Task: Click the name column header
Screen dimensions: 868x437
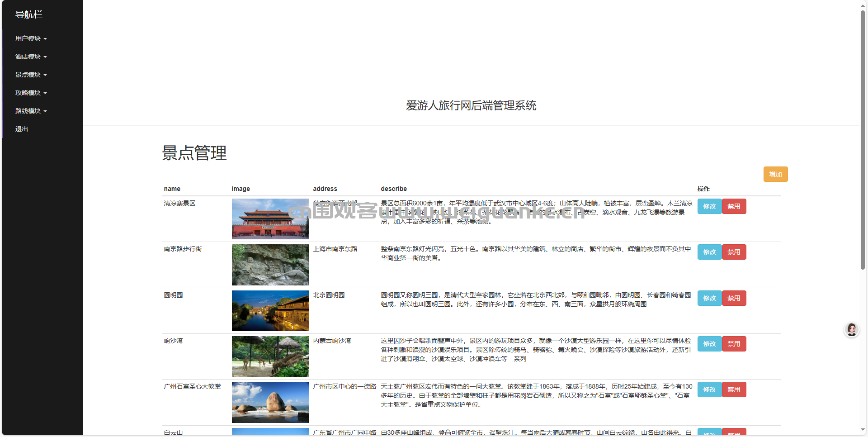Action: pyautogui.click(x=172, y=189)
